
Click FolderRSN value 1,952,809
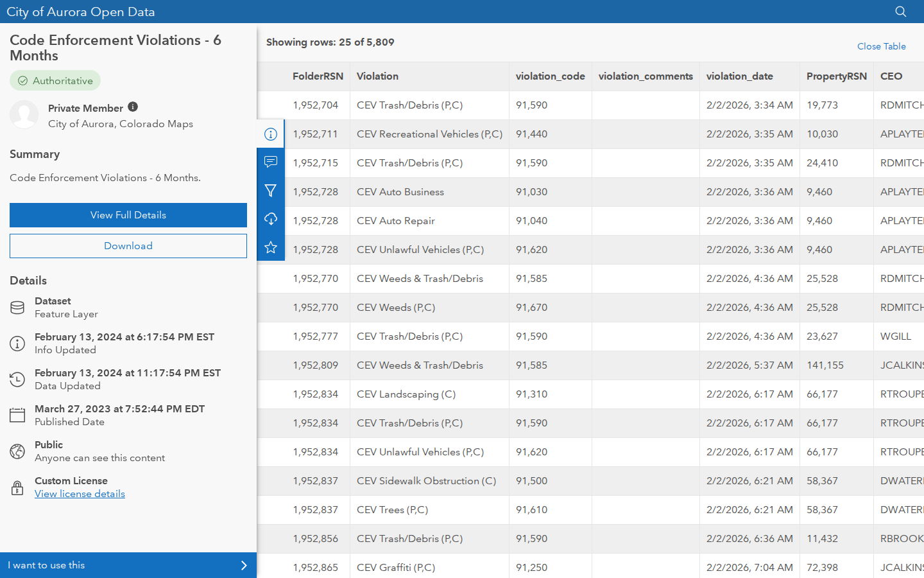(315, 365)
